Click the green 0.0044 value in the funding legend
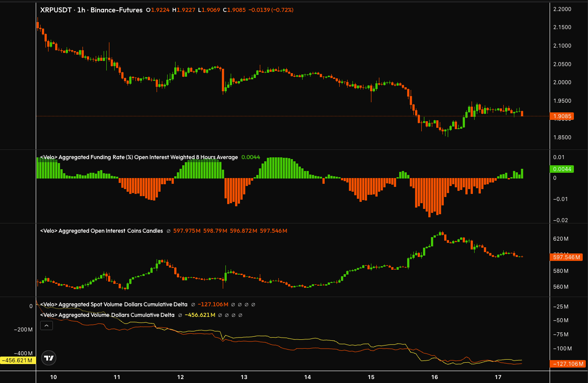Image resolution: width=588 pixels, height=383 pixels. (x=251, y=157)
